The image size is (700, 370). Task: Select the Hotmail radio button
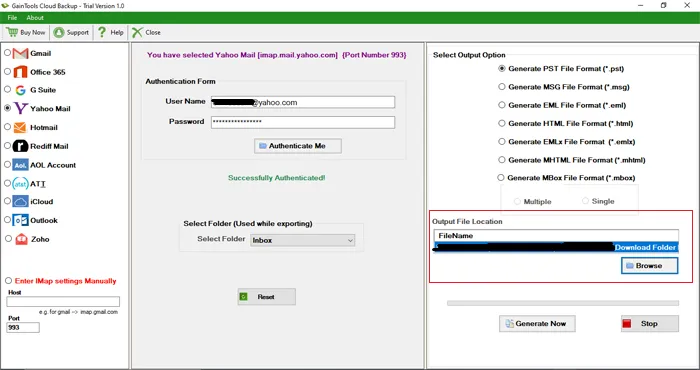point(8,127)
